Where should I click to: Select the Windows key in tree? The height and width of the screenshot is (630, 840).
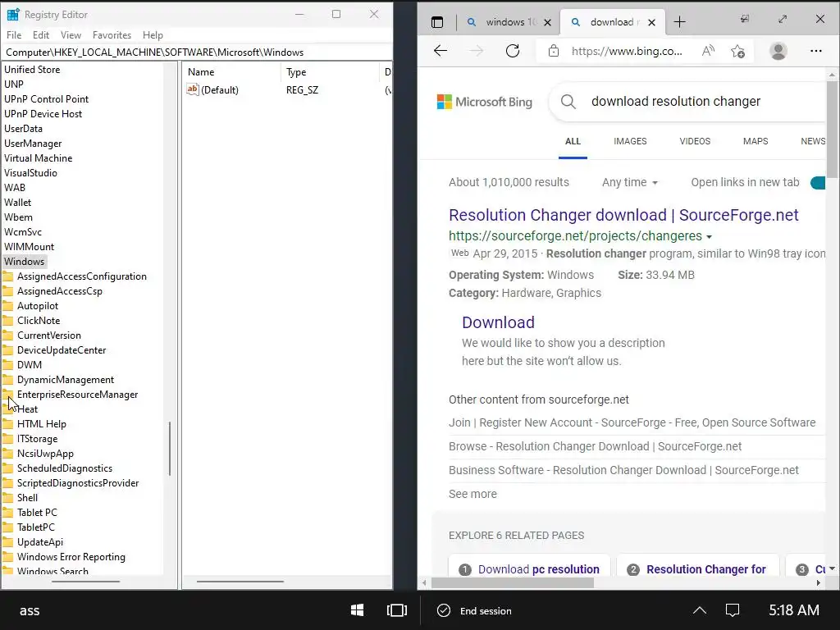[24, 262]
